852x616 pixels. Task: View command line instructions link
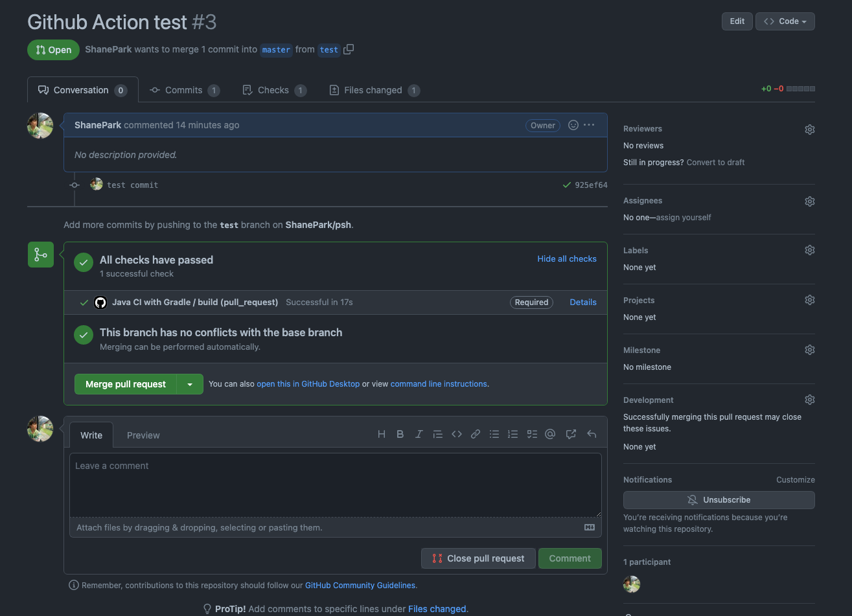coord(439,384)
